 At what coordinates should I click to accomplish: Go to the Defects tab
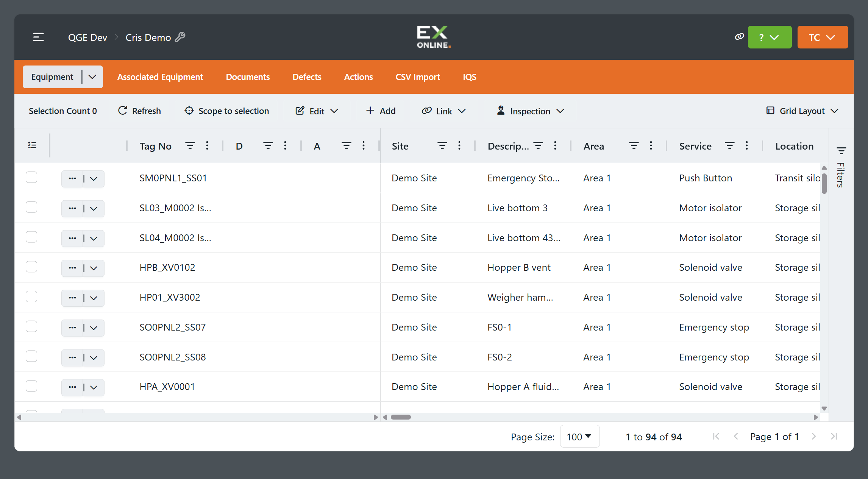click(307, 77)
